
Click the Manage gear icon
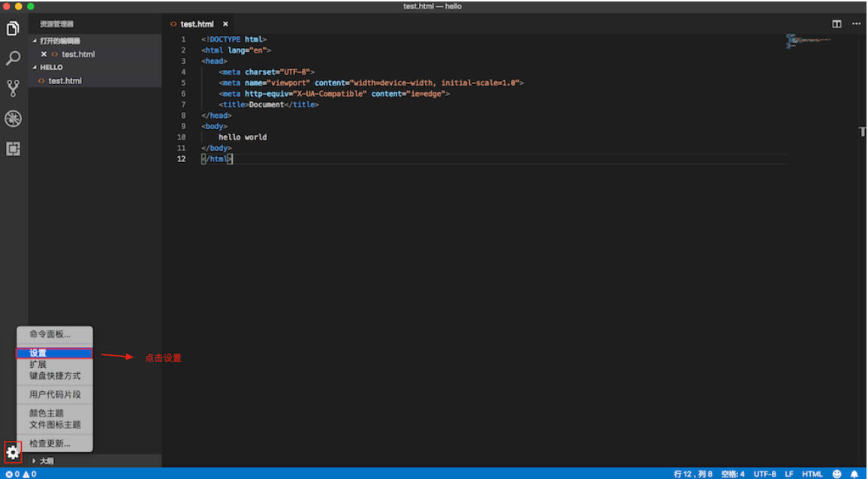point(13,453)
